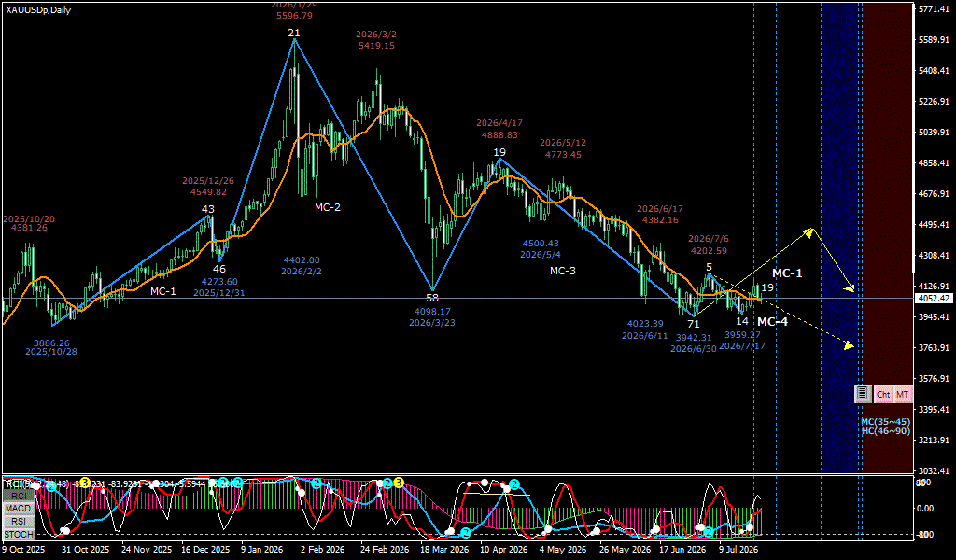The height and width of the screenshot is (560, 956).
Task: Click the 2026/5/4 date label
Action: tap(541, 255)
